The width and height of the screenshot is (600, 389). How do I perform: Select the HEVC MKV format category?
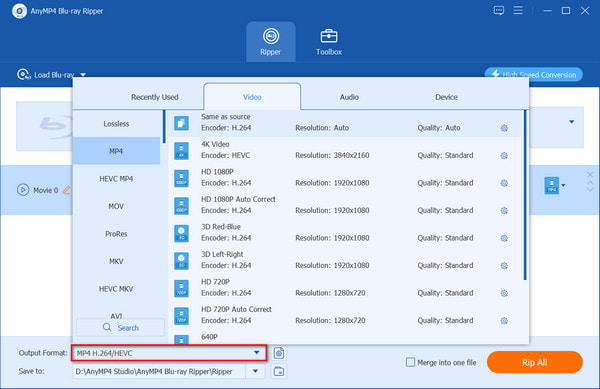point(116,289)
